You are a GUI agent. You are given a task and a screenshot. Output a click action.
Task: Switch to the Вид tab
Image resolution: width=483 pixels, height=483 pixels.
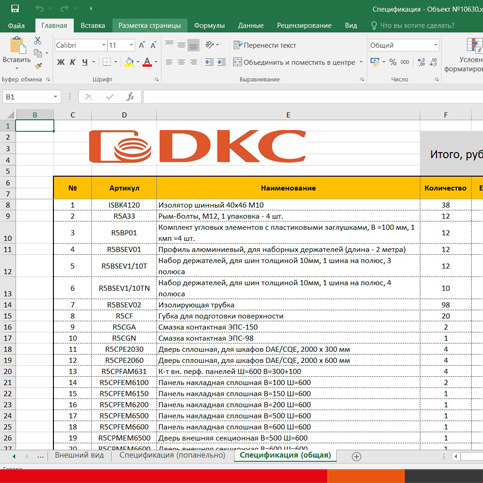click(x=351, y=26)
